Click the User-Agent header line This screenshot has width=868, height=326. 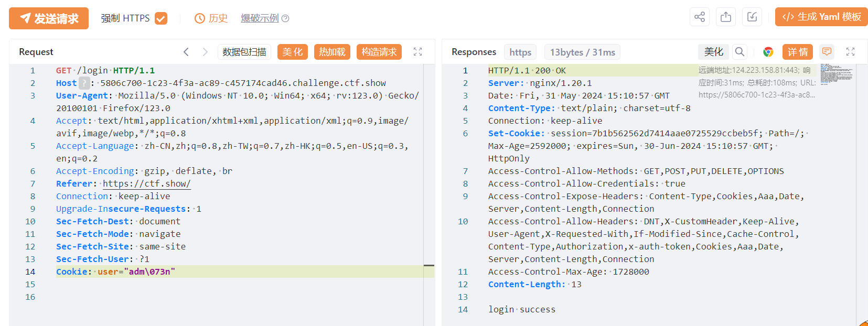pyautogui.click(x=238, y=102)
